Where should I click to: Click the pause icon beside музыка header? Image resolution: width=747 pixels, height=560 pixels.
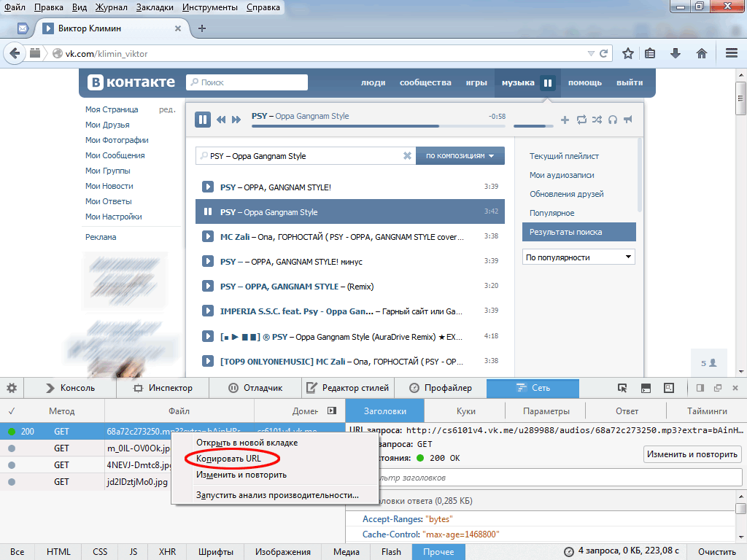point(548,83)
